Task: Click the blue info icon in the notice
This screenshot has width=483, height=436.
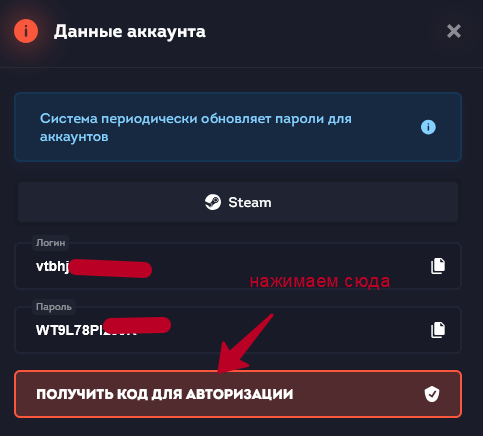Action: pyautogui.click(x=428, y=127)
